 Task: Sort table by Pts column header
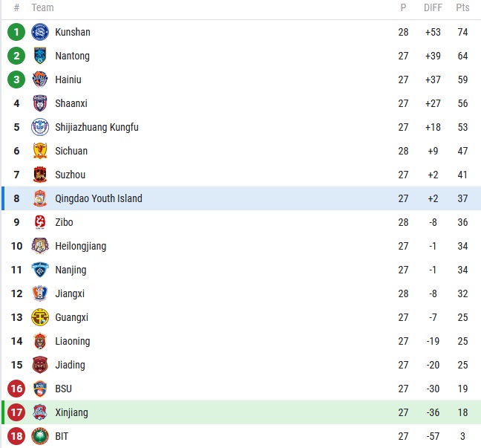click(462, 7)
